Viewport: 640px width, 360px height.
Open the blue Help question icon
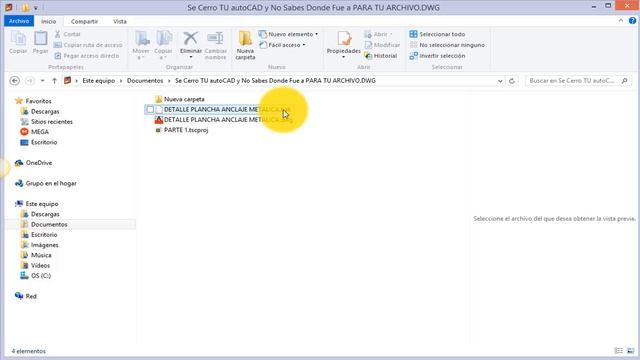click(x=632, y=21)
